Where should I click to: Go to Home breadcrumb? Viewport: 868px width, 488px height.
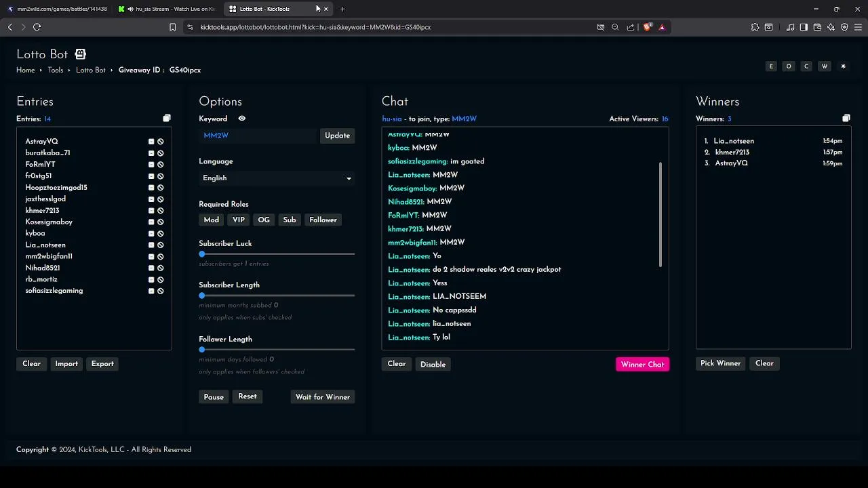(26, 70)
